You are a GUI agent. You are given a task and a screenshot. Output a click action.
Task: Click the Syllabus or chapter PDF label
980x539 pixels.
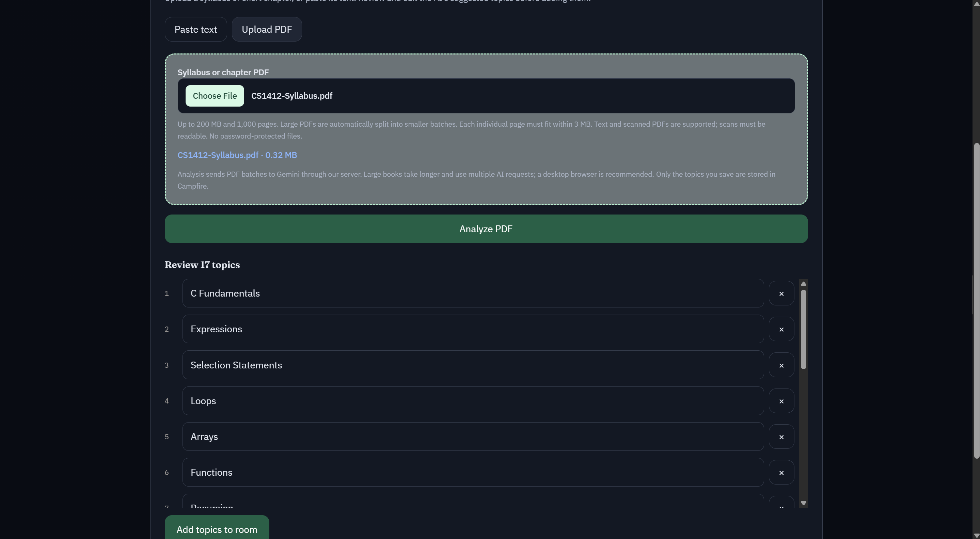click(x=223, y=72)
